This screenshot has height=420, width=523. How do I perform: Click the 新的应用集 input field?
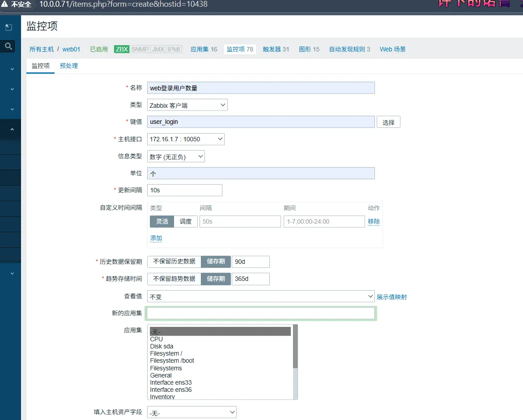[261, 313]
